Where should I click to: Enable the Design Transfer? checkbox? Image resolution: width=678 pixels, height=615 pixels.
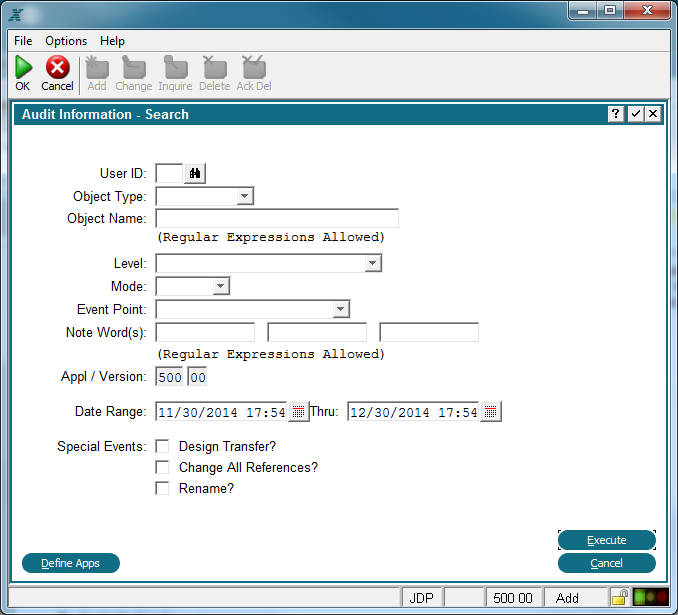[x=162, y=446]
